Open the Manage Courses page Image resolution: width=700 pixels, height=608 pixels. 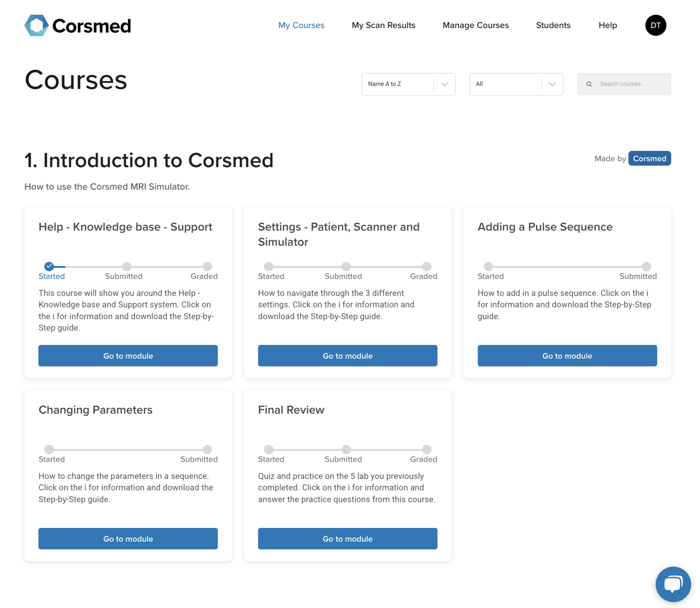475,25
